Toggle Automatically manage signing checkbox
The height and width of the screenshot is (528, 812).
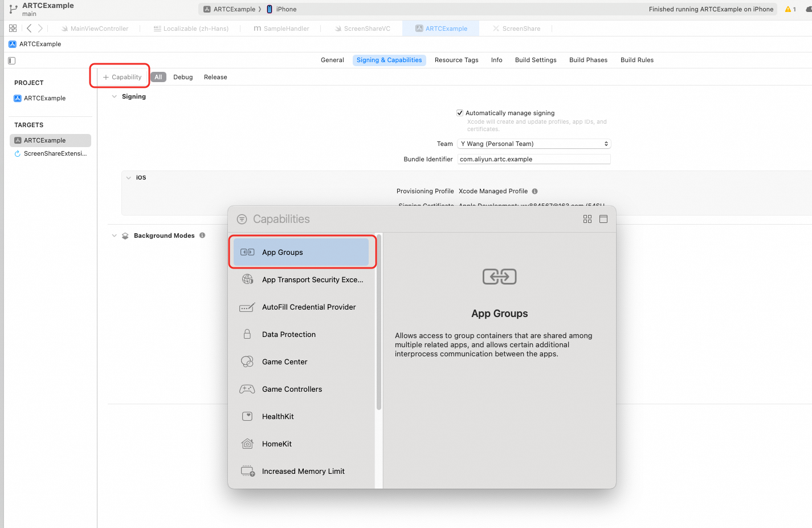tap(460, 113)
